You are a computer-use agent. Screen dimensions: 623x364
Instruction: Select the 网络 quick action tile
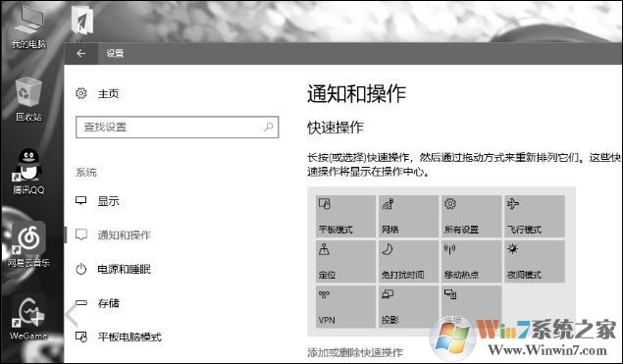click(408, 216)
